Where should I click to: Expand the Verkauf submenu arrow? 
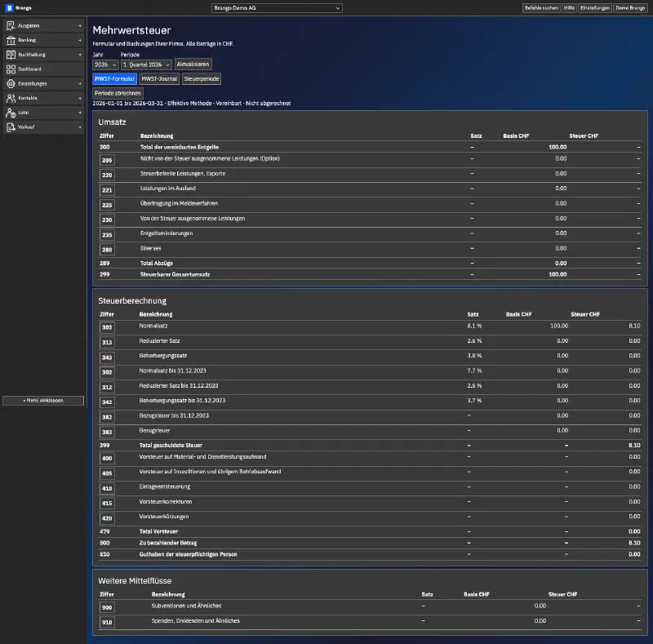pyautogui.click(x=80, y=127)
